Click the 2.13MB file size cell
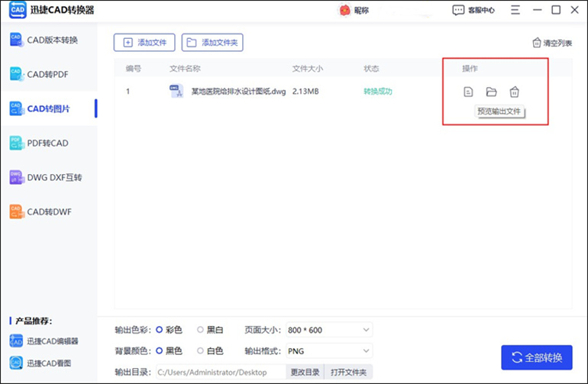 point(305,91)
